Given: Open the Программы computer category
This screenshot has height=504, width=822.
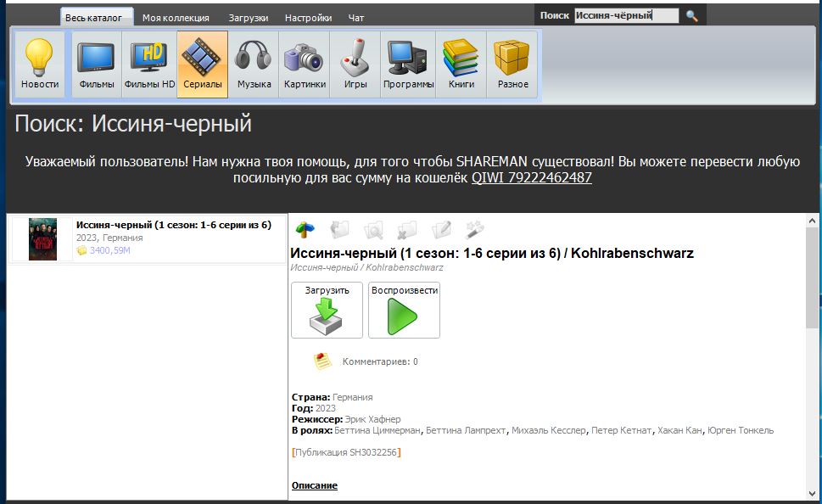Looking at the screenshot, I should coord(408,64).
